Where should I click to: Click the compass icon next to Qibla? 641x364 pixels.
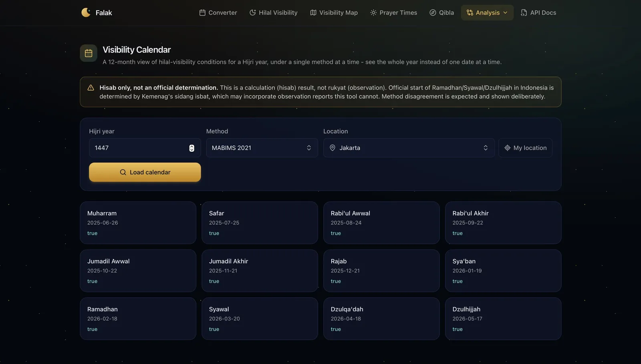pyautogui.click(x=433, y=13)
